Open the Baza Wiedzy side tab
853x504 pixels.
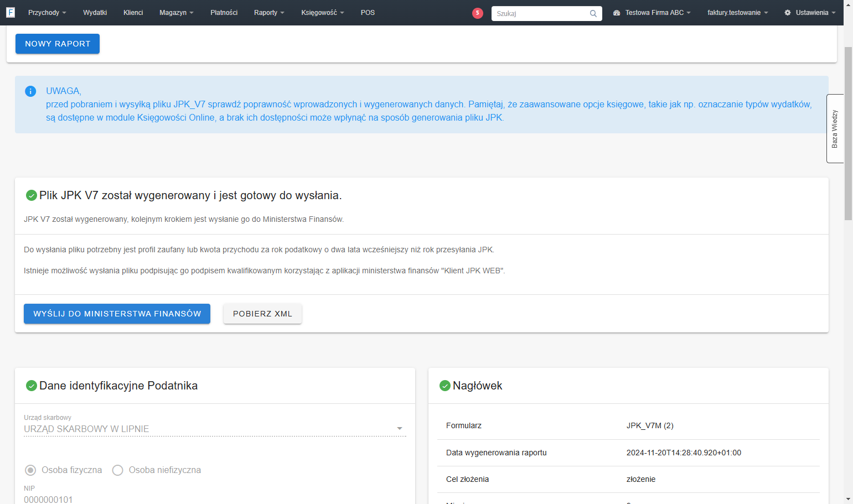(835, 129)
